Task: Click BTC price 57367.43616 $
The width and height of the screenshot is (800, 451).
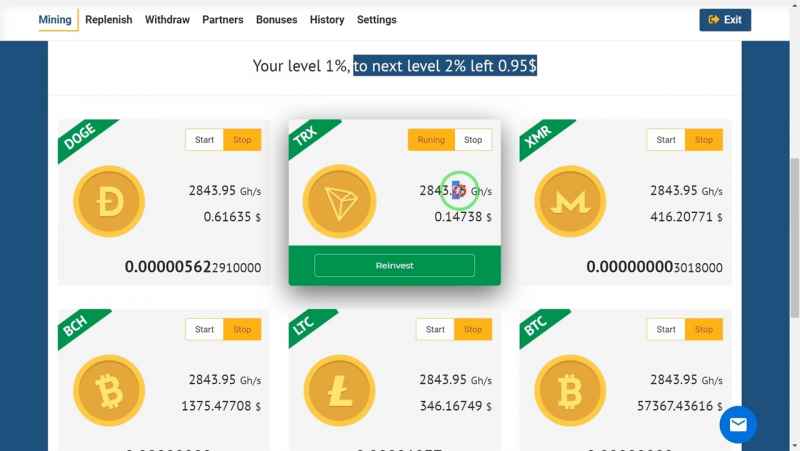Action: [x=680, y=406]
